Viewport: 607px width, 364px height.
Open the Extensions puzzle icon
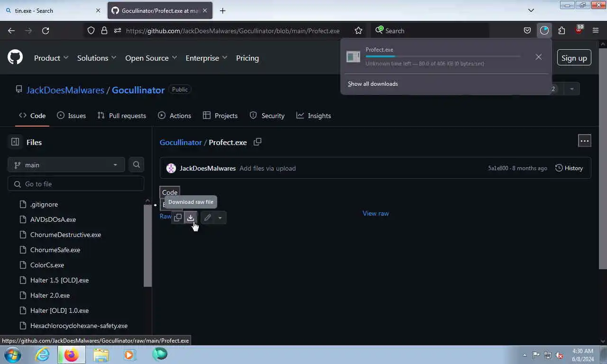point(561,30)
